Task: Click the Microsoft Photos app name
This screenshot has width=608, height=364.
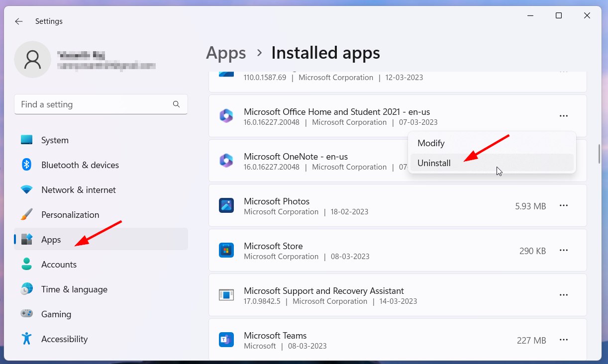Action: point(277,201)
